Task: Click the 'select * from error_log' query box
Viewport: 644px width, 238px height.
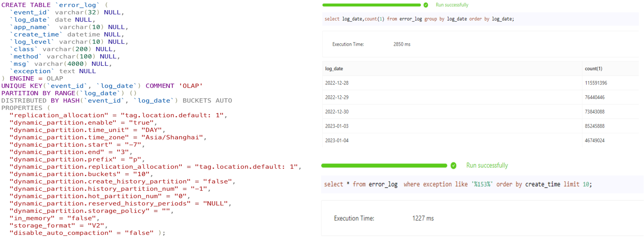Action: pyautogui.click(x=482, y=184)
